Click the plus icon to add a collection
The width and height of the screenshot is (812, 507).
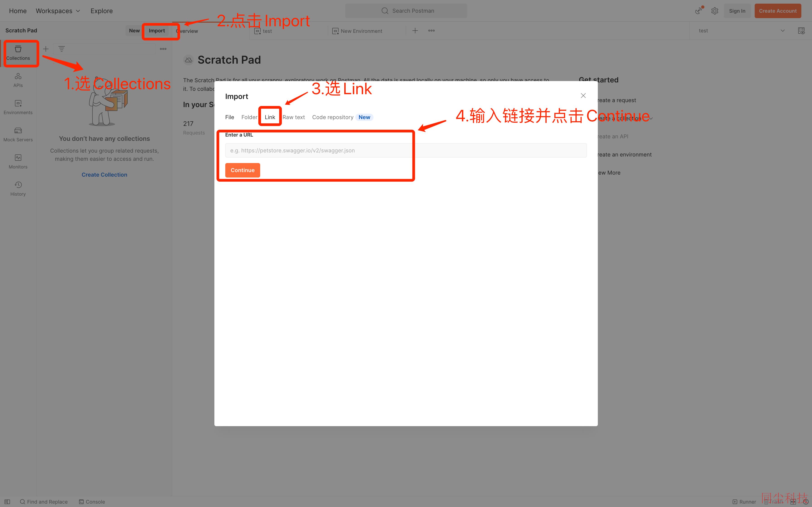tap(46, 49)
